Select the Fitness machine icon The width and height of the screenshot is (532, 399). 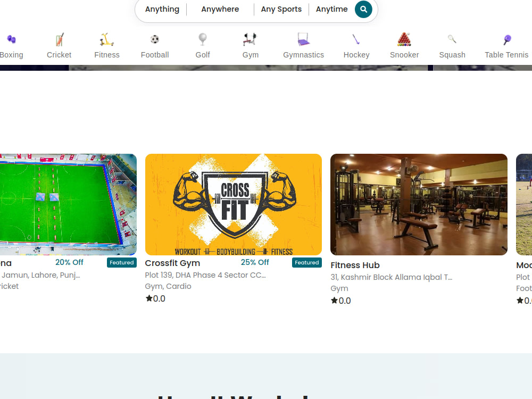pos(106,39)
